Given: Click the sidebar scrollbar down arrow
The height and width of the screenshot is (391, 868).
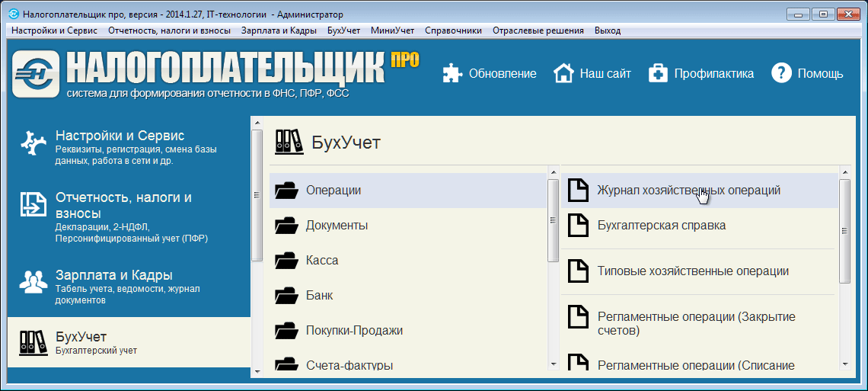Looking at the screenshot, I should [x=257, y=372].
